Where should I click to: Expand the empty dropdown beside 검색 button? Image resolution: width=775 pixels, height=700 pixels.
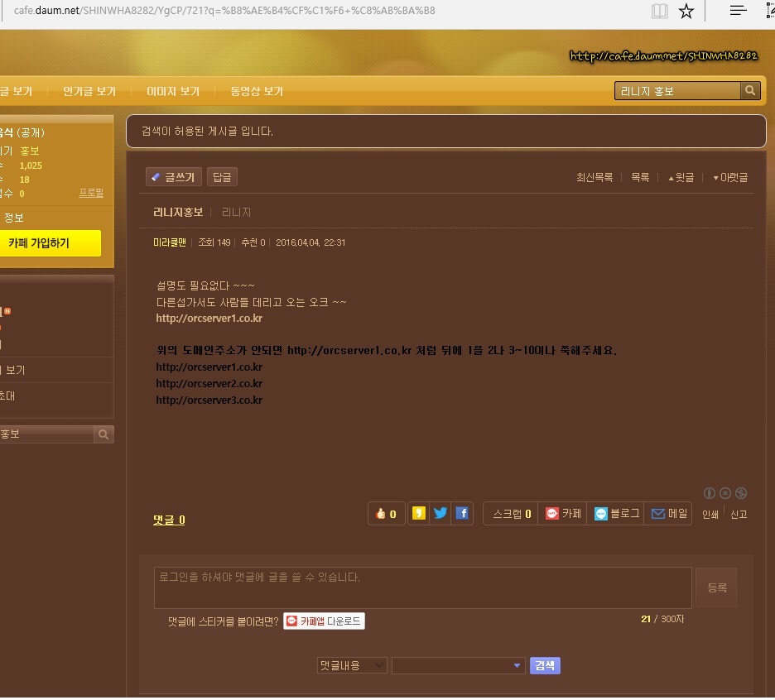(458, 665)
